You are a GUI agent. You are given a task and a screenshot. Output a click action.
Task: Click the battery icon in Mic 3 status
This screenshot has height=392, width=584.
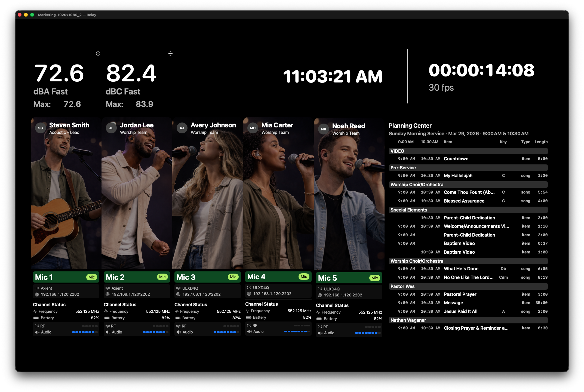[178, 318]
